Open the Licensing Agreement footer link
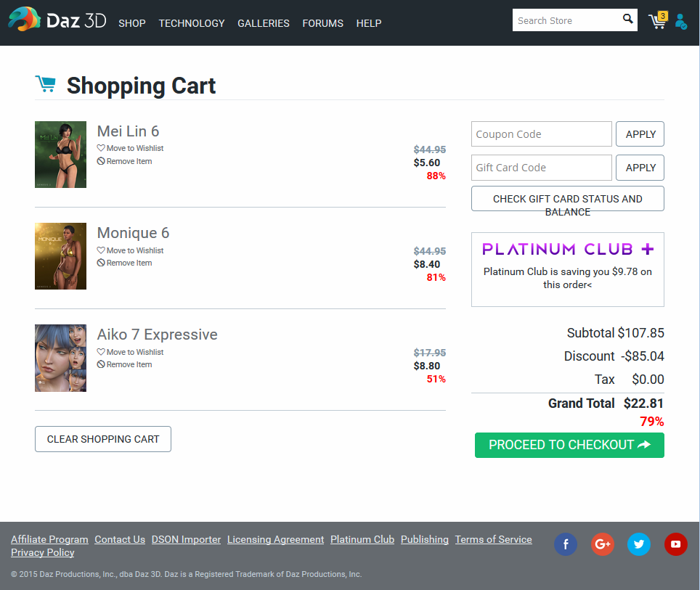The image size is (700, 590). [x=275, y=539]
